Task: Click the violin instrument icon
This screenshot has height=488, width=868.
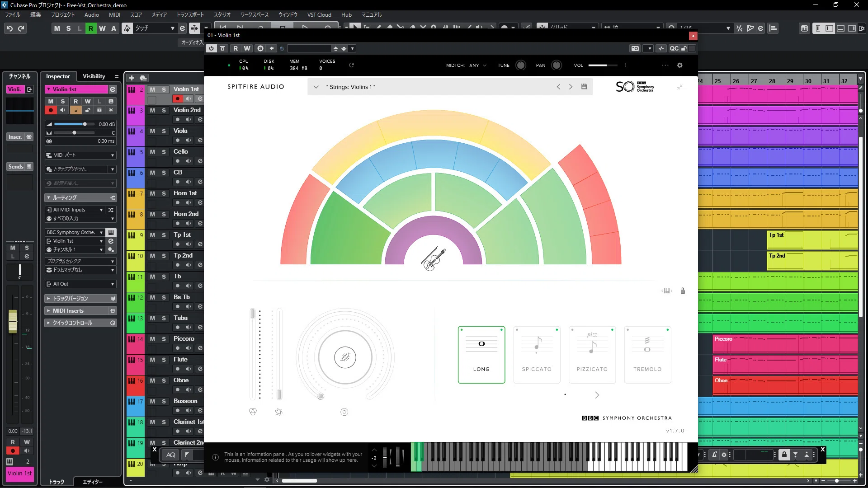Action: point(434,260)
